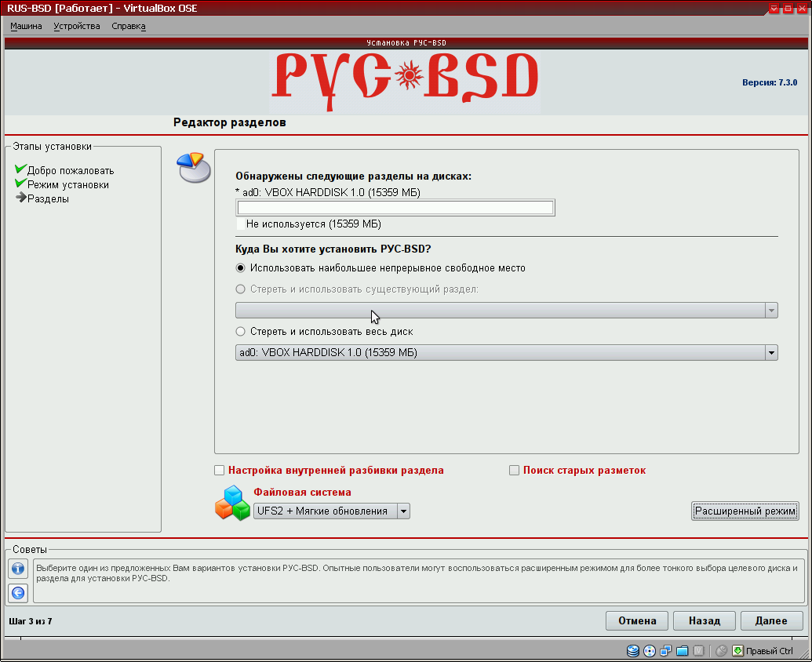The width and height of the screenshot is (812, 662).
Task: Click the Отмена button
Action: 637,621
